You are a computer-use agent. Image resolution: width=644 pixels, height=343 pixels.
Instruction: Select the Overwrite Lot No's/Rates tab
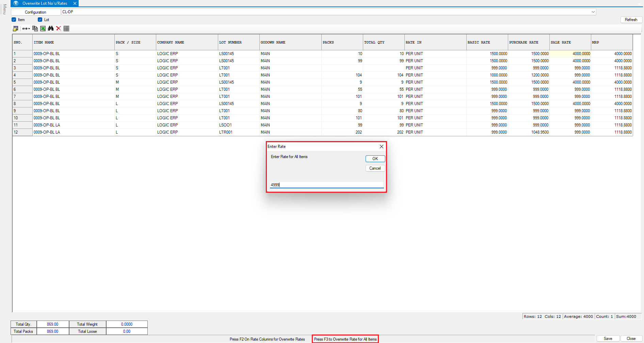click(x=45, y=3)
